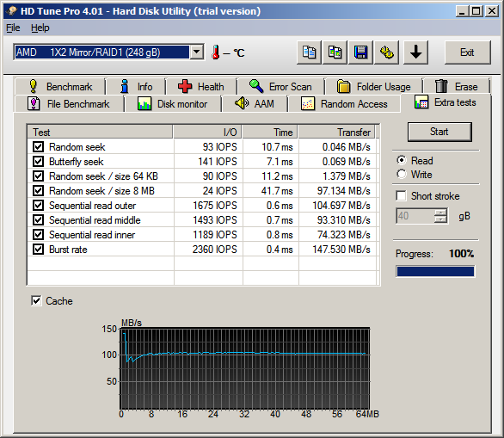Click the thermometer temperature icon
504x438 pixels.
(216, 52)
